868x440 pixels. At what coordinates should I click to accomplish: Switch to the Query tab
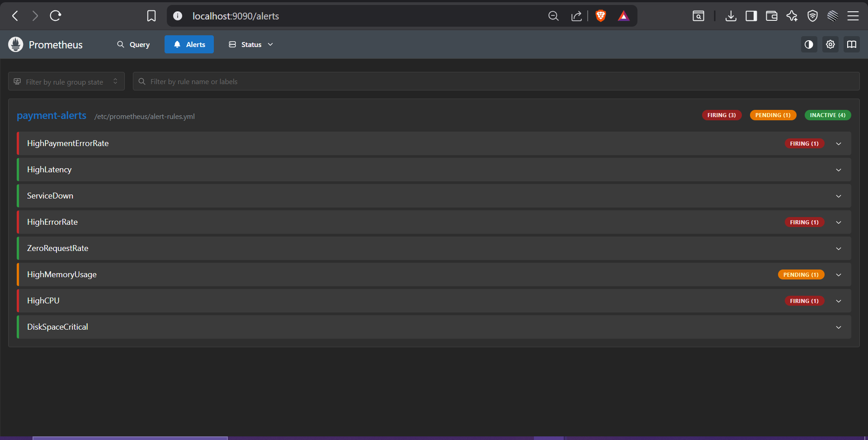pyautogui.click(x=133, y=44)
